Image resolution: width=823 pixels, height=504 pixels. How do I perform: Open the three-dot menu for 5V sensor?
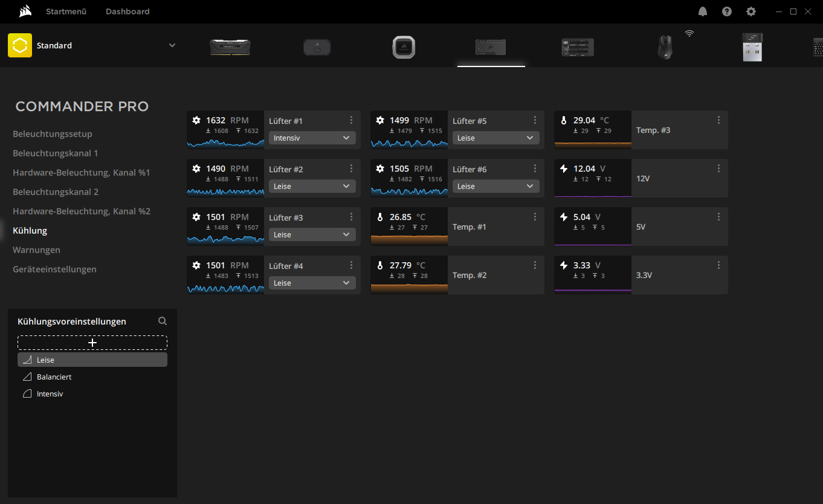(718, 217)
